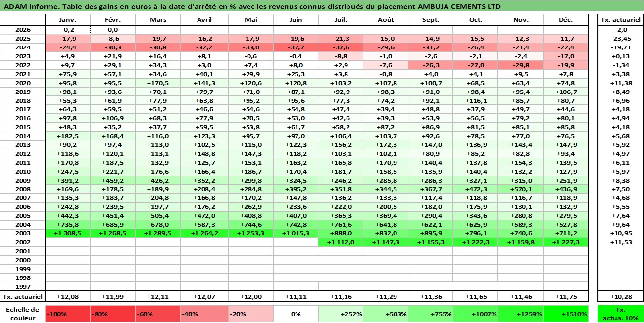Click the table title mentioning AMBUJA CEMENTS LTD
Image resolution: width=644 pixels, height=323 pixels.
(252, 6)
